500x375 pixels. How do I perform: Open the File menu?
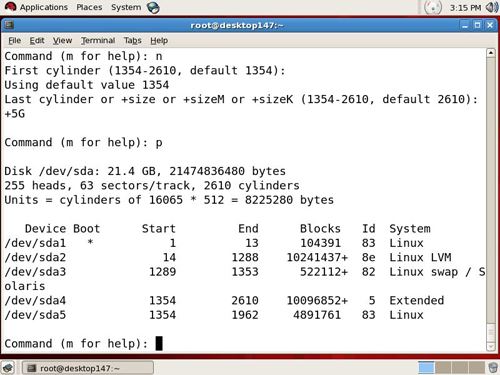tap(14, 40)
